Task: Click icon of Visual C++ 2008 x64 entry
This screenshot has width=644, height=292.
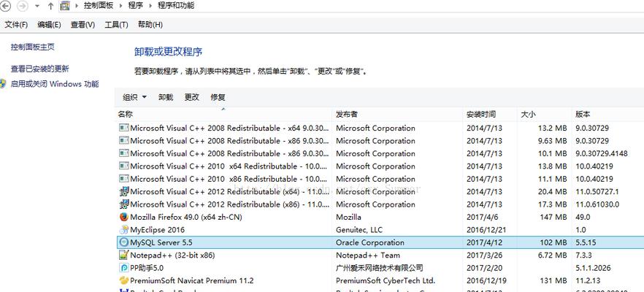Action: coord(123,128)
